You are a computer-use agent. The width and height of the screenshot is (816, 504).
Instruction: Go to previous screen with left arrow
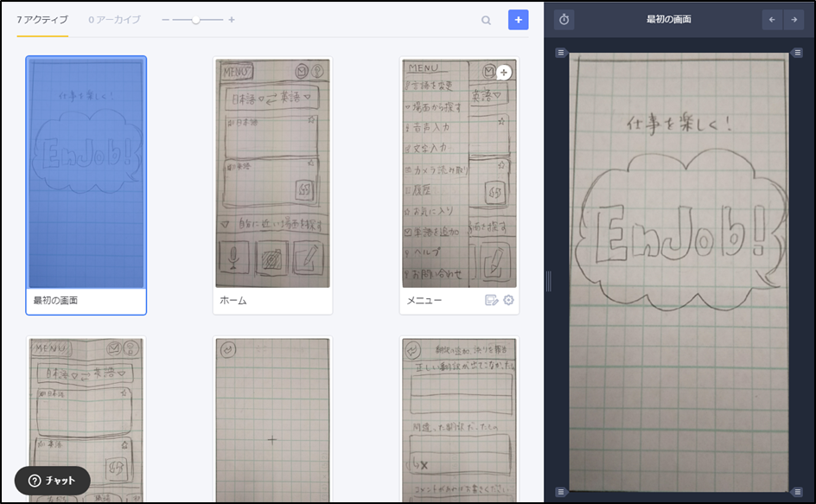point(772,20)
